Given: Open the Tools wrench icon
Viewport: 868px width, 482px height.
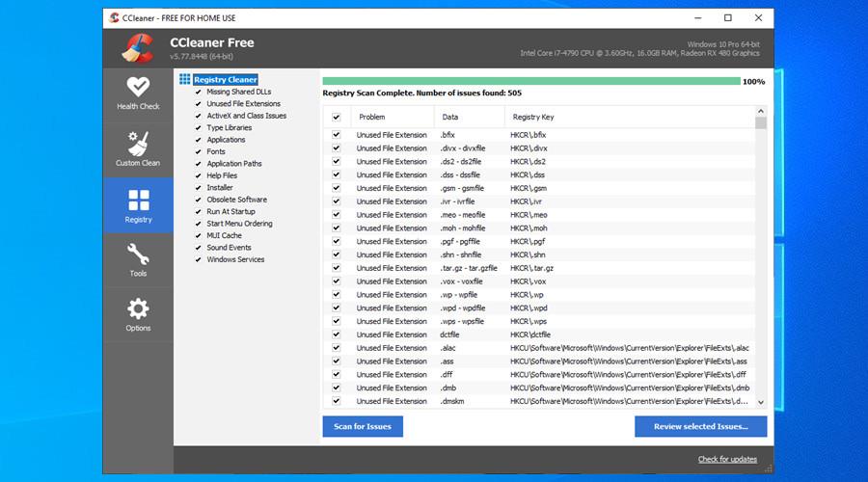Looking at the screenshot, I should pos(138,254).
